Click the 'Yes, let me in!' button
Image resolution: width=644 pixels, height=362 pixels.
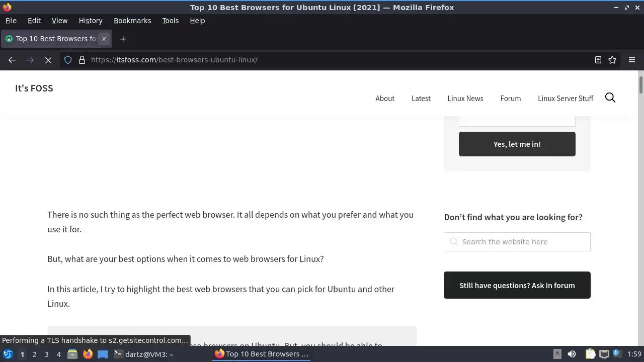517,144
